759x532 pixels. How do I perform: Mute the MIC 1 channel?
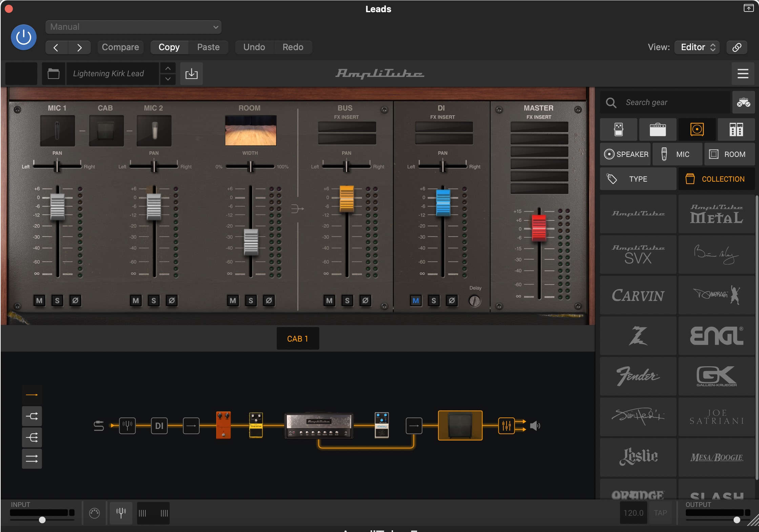39,301
